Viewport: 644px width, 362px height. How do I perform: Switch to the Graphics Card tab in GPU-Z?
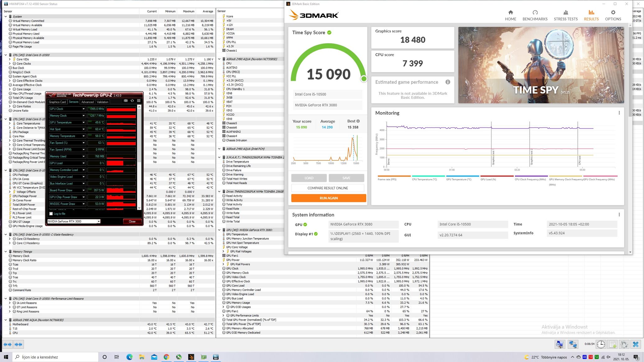57,102
